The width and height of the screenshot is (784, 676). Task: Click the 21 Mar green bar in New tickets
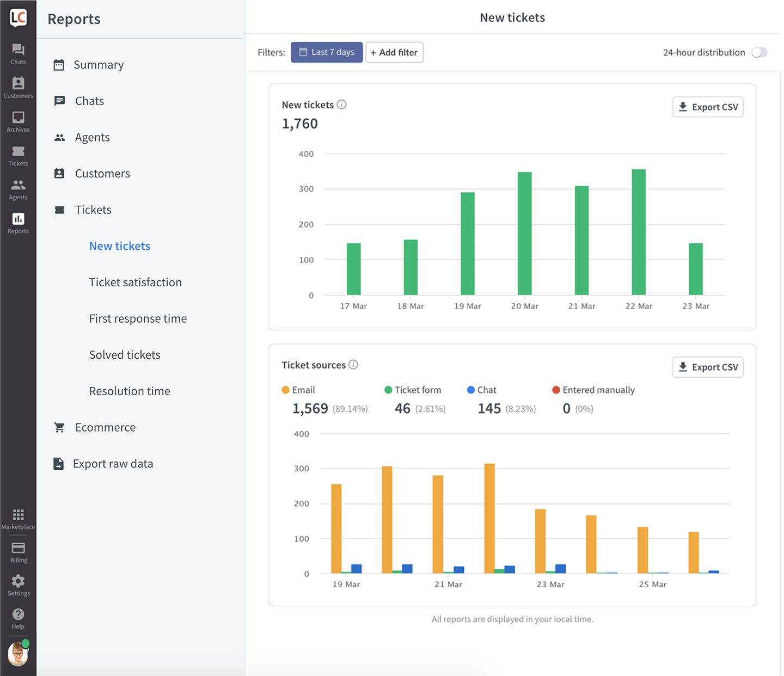click(x=581, y=241)
